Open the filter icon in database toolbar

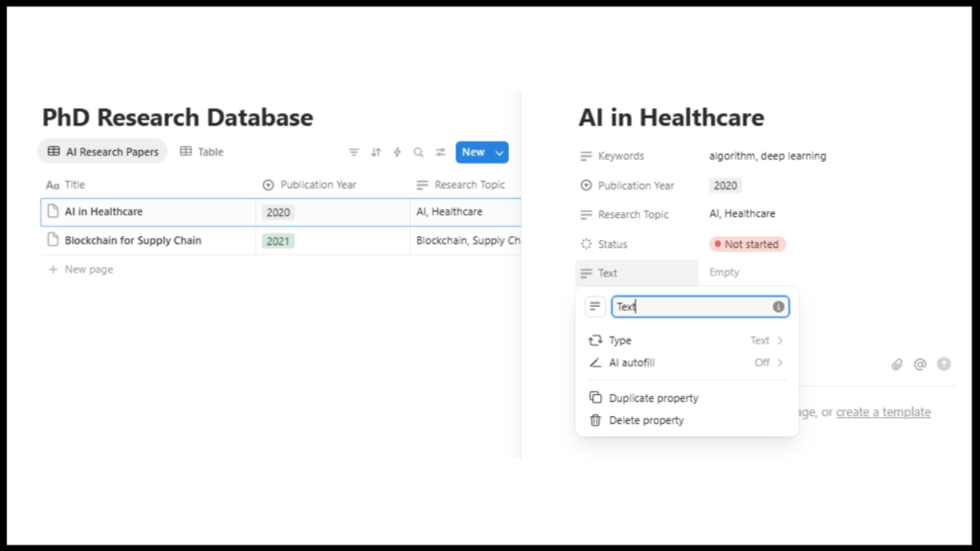(x=354, y=152)
